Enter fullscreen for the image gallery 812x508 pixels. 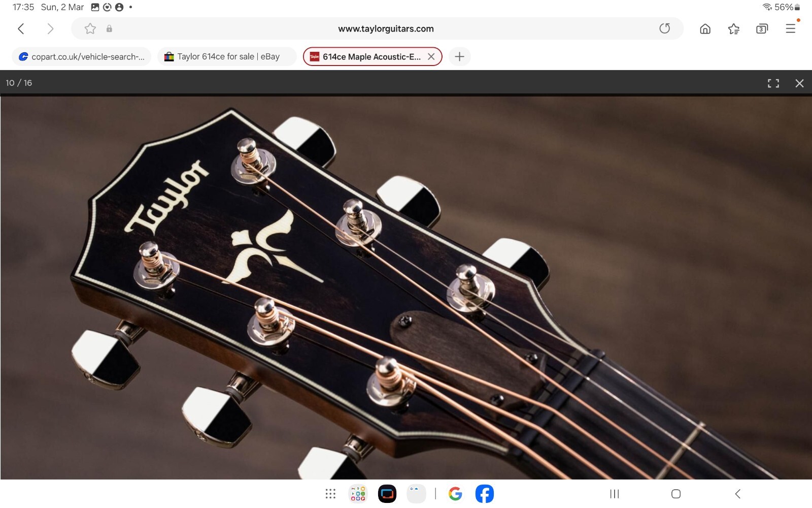[773, 83]
